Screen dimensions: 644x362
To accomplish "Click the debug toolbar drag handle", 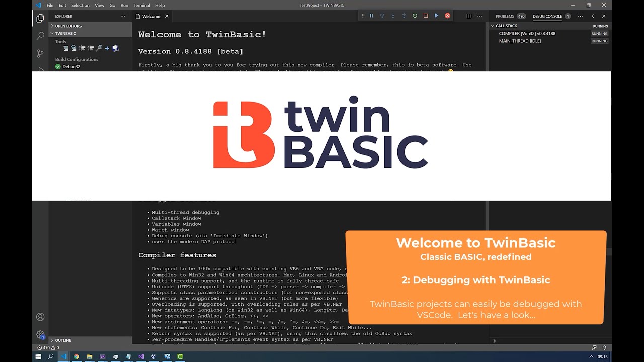I will [x=363, y=16].
